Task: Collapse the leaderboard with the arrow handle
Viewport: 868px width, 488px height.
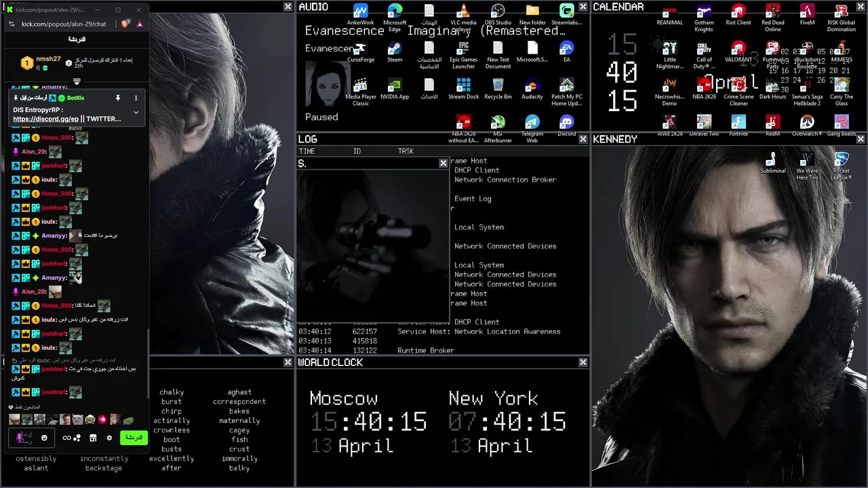Action: (77, 82)
